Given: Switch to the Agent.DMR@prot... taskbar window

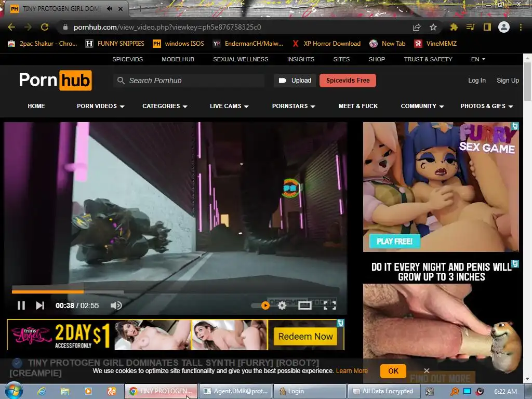Looking at the screenshot, I should [x=235, y=391].
